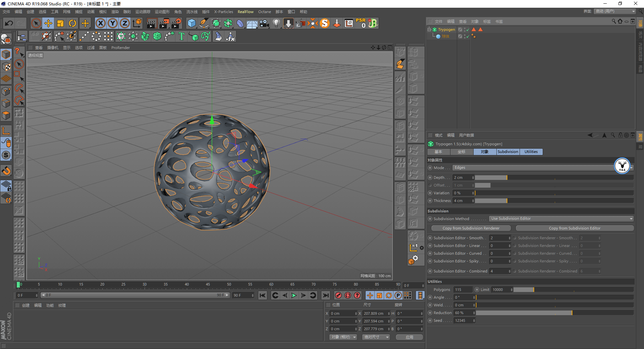The height and width of the screenshot is (349, 644).
Task: Toggle Limit option for Polygons
Action: click(477, 290)
